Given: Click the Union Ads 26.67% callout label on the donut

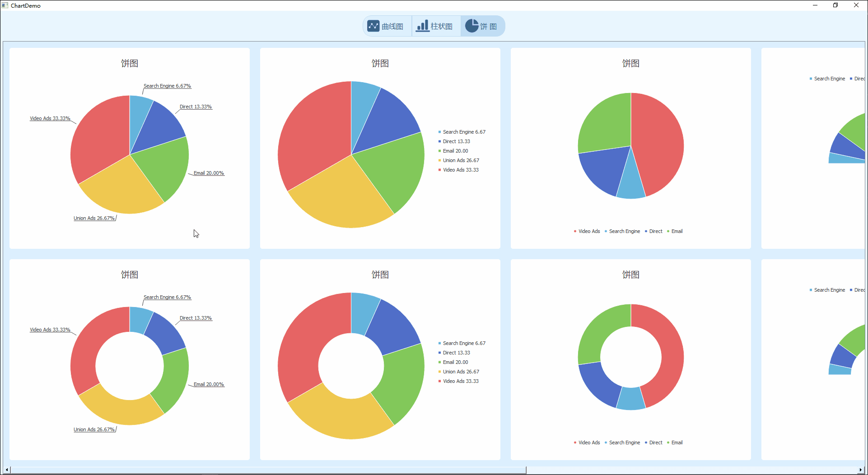Looking at the screenshot, I should click(x=94, y=429).
